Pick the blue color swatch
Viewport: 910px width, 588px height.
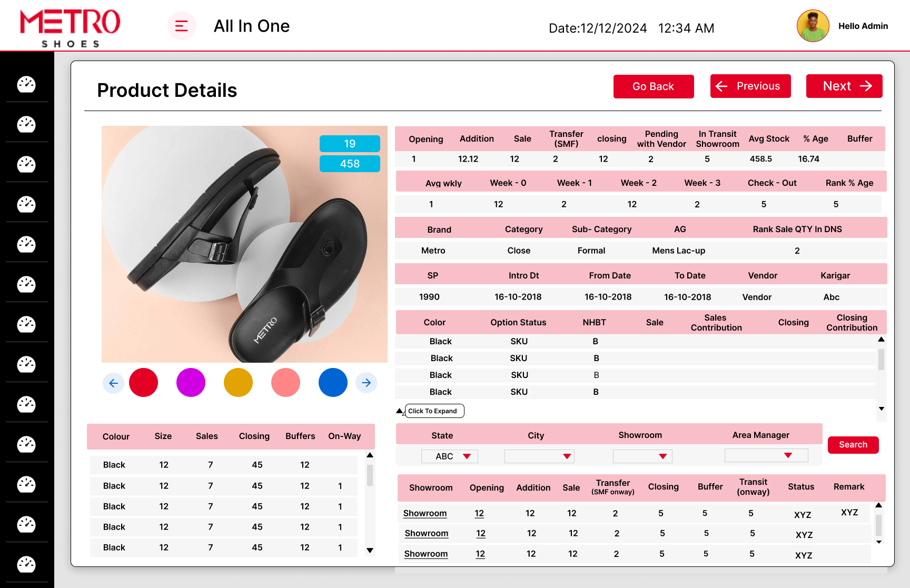coord(333,383)
